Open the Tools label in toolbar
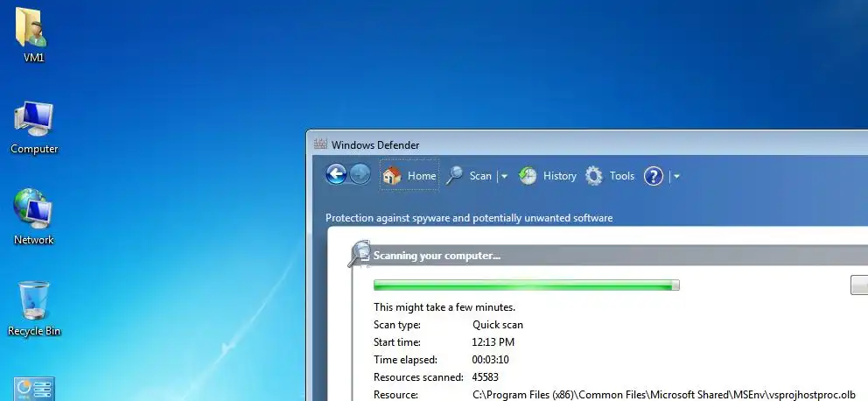Viewport: 868px width, 401px height. (x=621, y=176)
